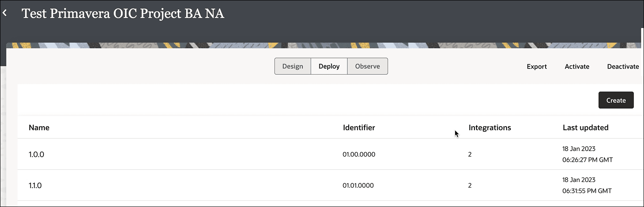Click the Identifier column header
The height and width of the screenshot is (207, 644).
point(359,127)
